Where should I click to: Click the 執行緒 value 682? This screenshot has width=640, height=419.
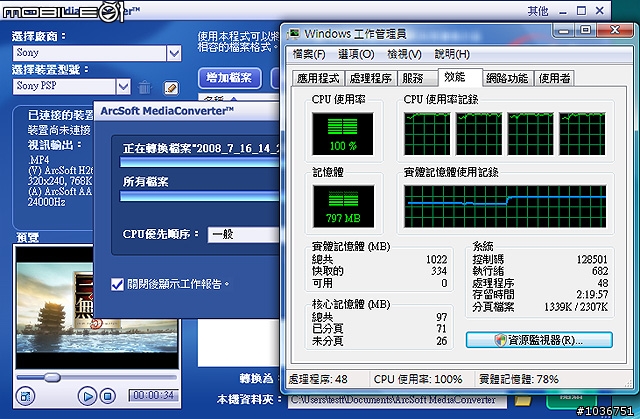click(600, 271)
